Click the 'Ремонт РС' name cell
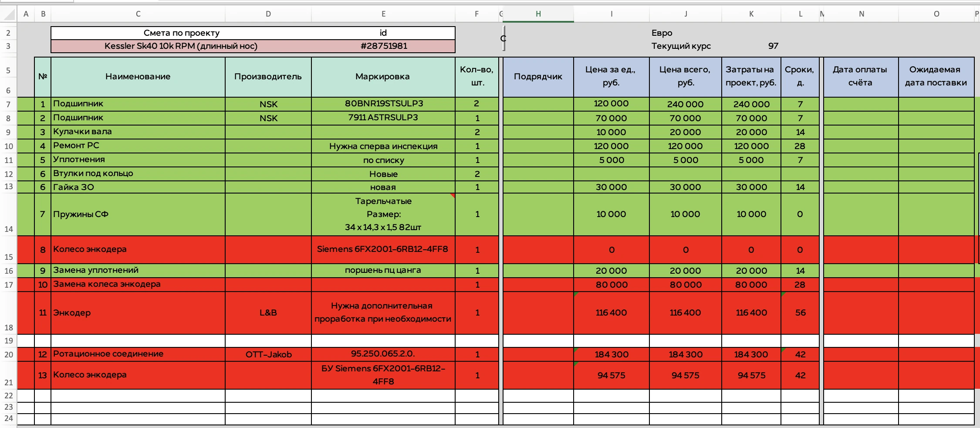 tap(138, 146)
